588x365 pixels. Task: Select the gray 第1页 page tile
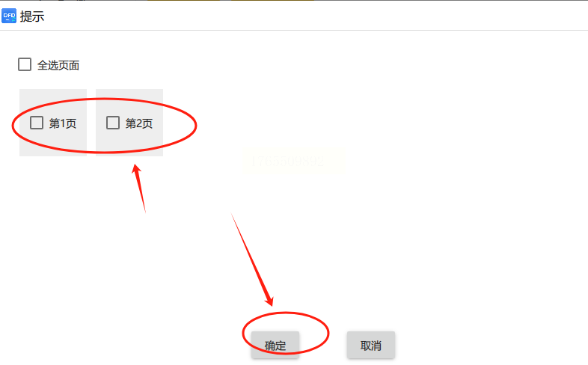(53, 123)
